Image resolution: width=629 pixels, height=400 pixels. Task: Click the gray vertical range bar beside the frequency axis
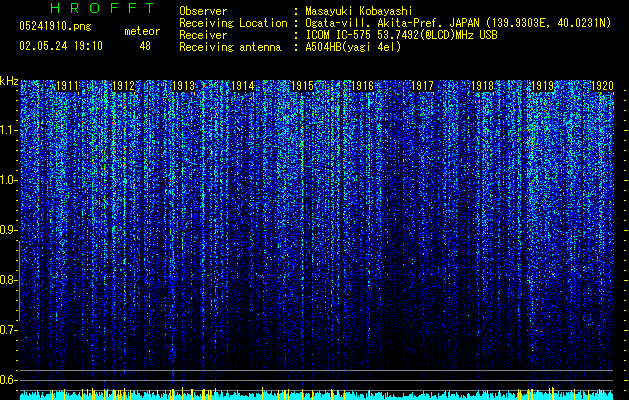(x=19, y=280)
